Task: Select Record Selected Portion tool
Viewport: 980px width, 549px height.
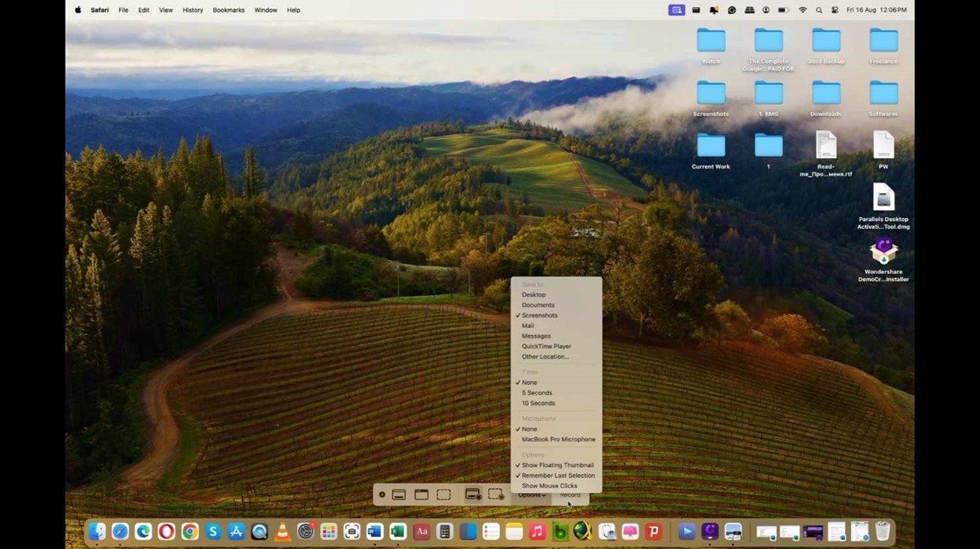Action: coord(496,494)
